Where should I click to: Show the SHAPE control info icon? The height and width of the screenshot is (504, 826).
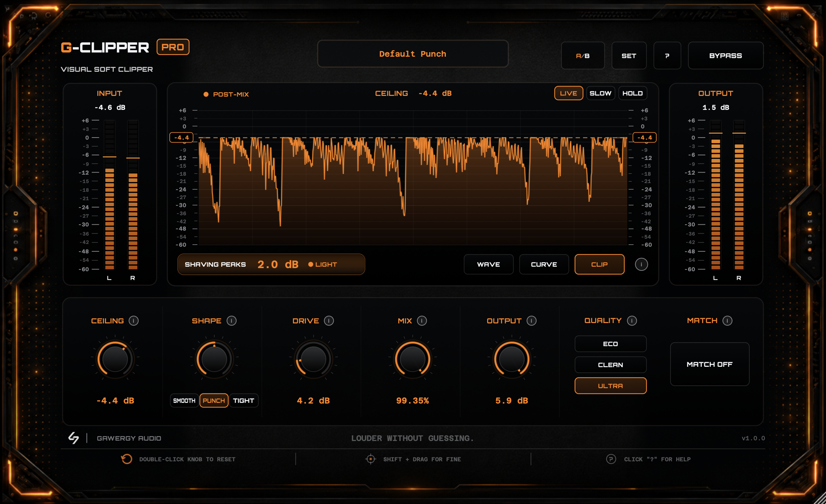[x=232, y=321]
